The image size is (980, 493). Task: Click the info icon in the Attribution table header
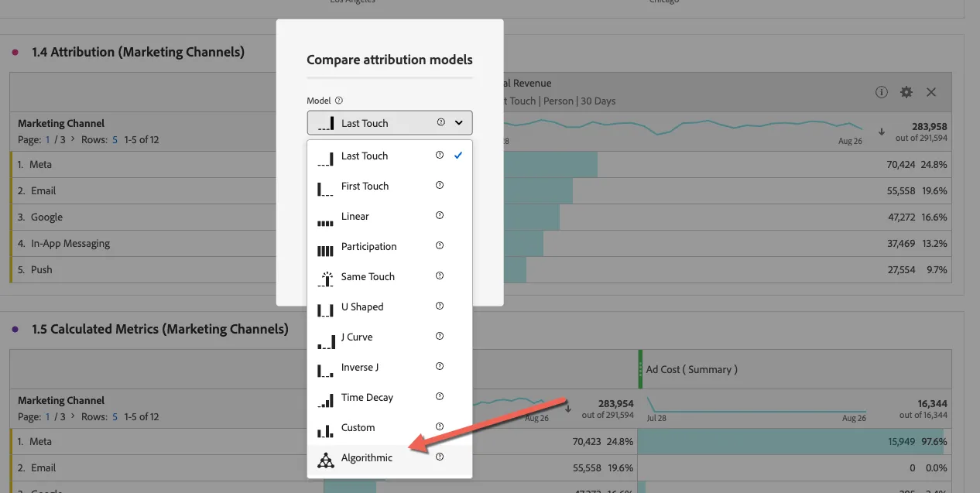(882, 92)
